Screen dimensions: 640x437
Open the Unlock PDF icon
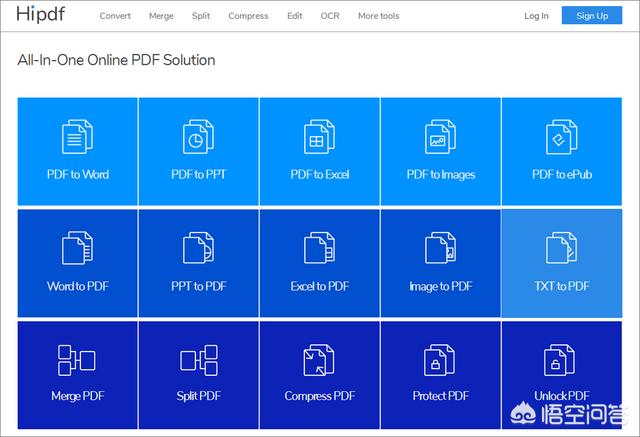(561, 360)
